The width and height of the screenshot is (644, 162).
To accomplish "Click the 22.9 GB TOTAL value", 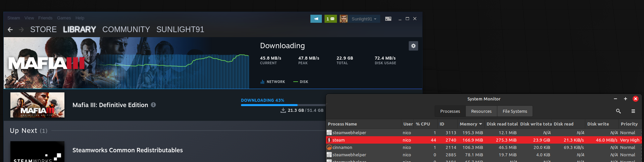I will click(x=345, y=58).
